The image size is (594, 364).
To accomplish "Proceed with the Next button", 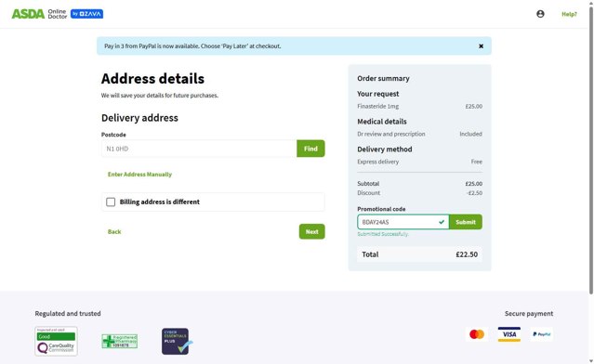I will tap(311, 231).
